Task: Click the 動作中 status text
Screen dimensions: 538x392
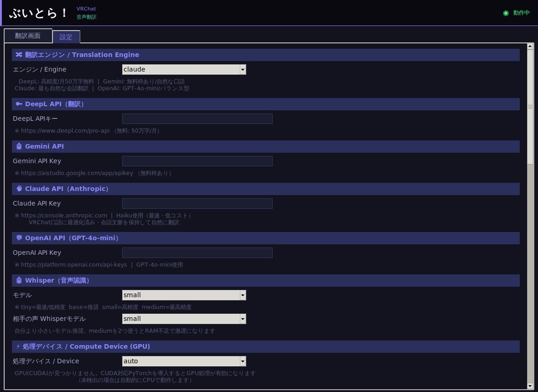Action: tap(521, 13)
